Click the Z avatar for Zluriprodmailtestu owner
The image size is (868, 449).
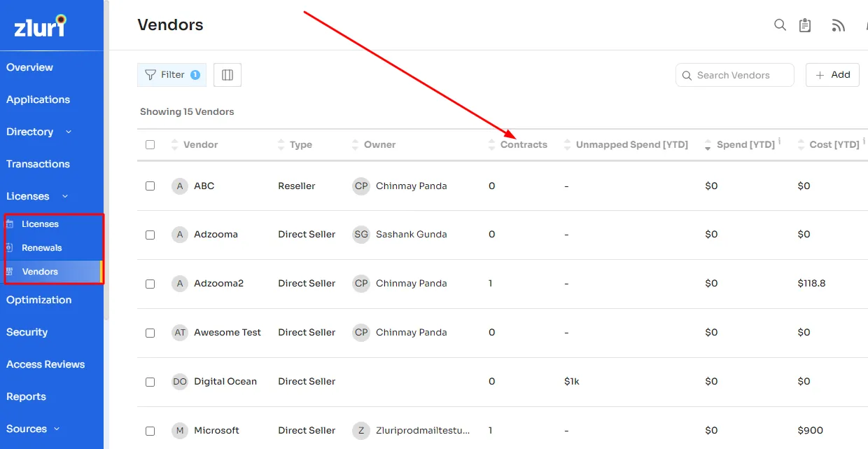pos(361,431)
